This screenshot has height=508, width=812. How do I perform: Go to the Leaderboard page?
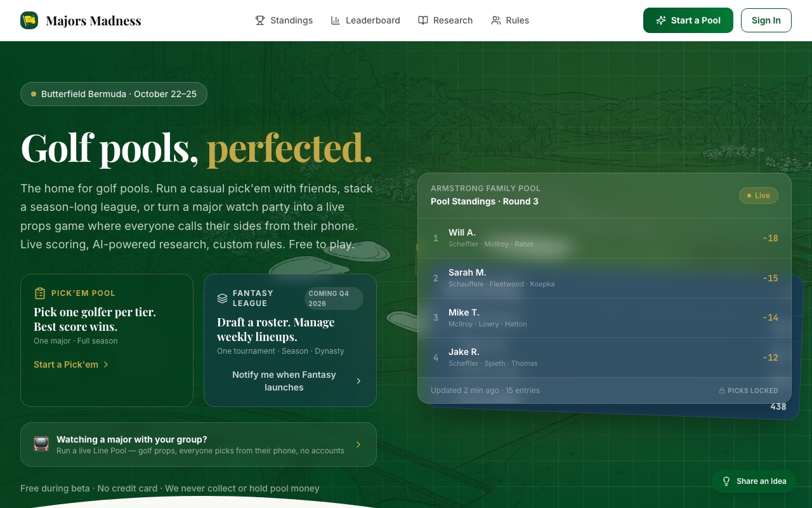click(365, 20)
